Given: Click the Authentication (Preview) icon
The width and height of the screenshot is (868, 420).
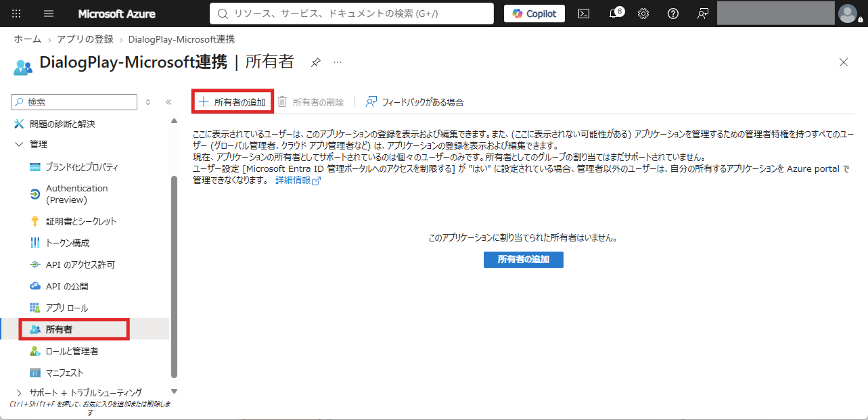Looking at the screenshot, I should tap(35, 194).
